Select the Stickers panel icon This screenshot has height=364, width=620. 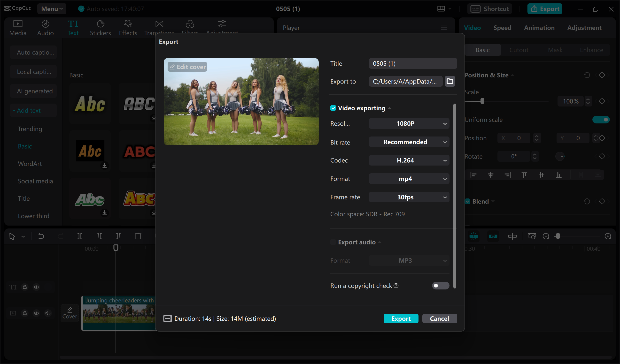click(100, 28)
